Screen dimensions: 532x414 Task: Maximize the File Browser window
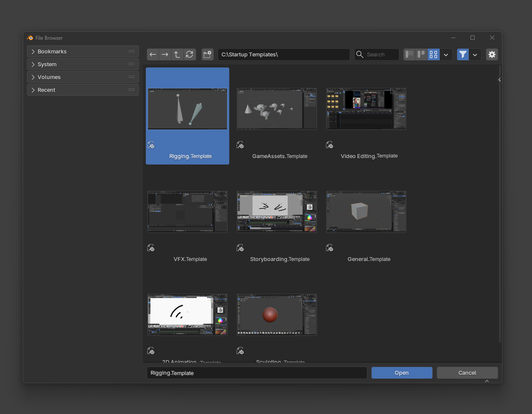(473, 38)
